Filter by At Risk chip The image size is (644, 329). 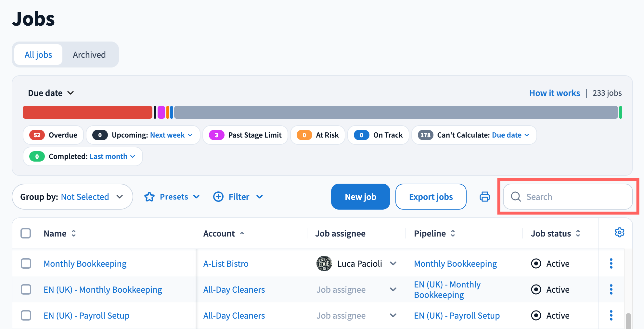(318, 135)
